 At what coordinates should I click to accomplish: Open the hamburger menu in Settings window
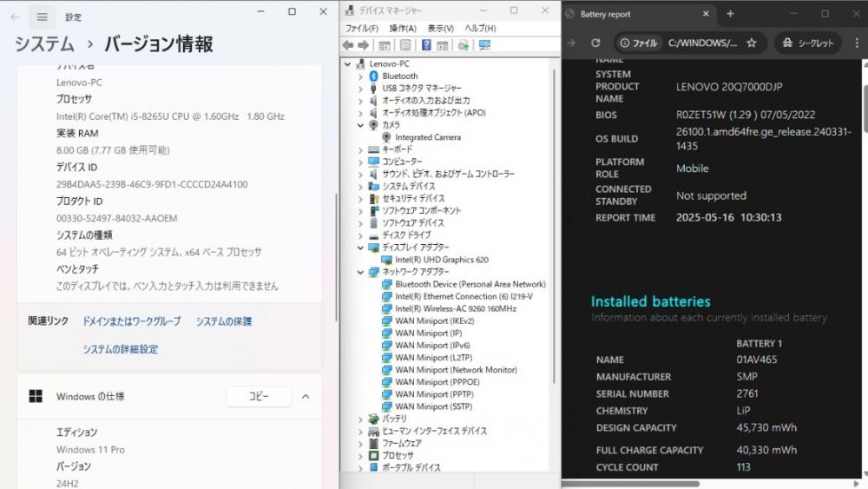coord(42,17)
